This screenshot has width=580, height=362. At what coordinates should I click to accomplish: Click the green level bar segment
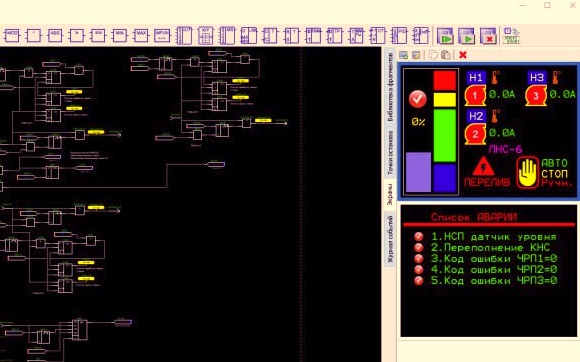[x=445, y=135]
